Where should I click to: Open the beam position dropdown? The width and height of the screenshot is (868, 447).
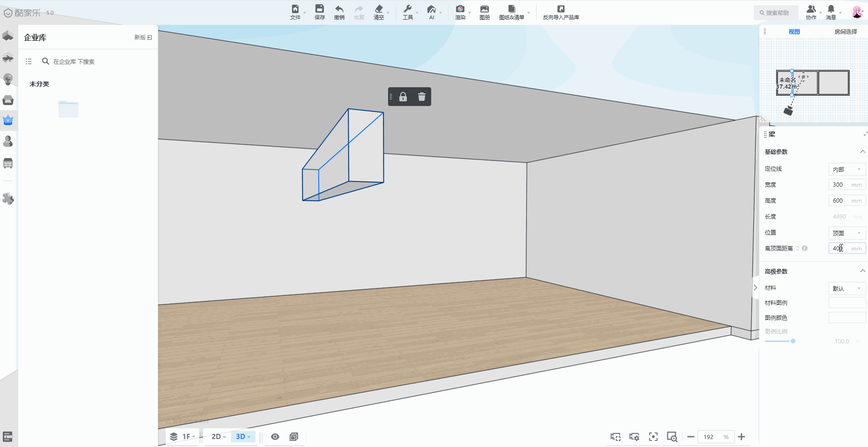(x=846, y=233)
